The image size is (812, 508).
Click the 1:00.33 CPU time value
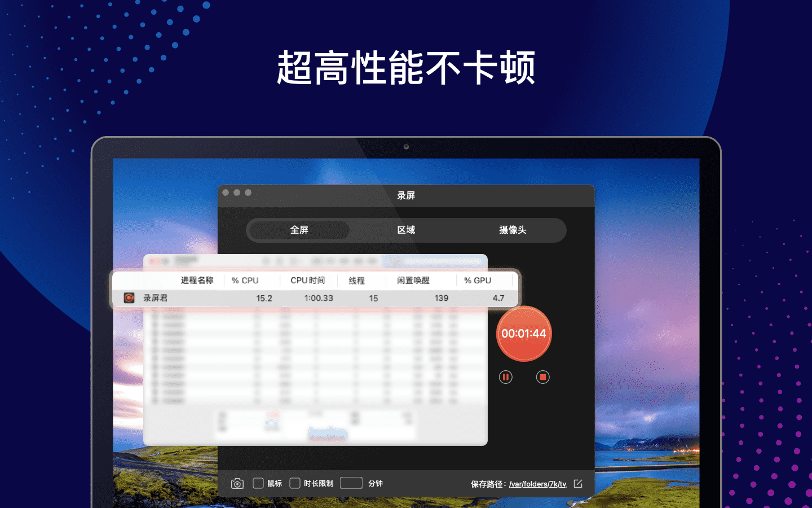point(319,298)
